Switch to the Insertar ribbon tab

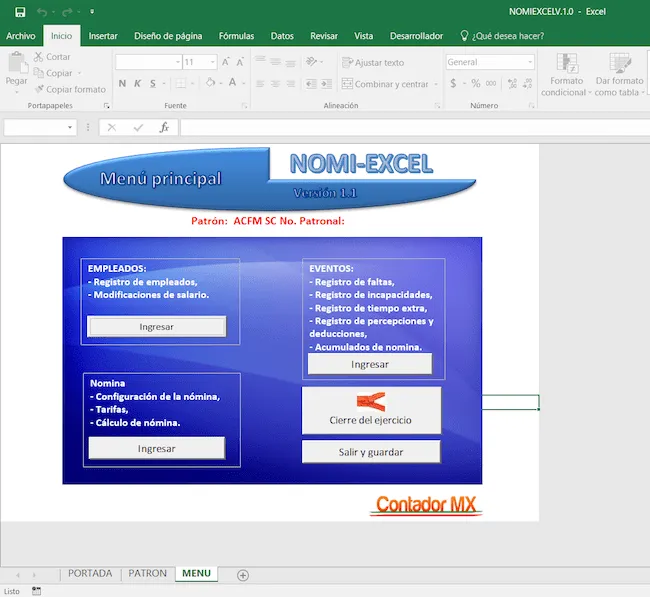pos(103,36)
